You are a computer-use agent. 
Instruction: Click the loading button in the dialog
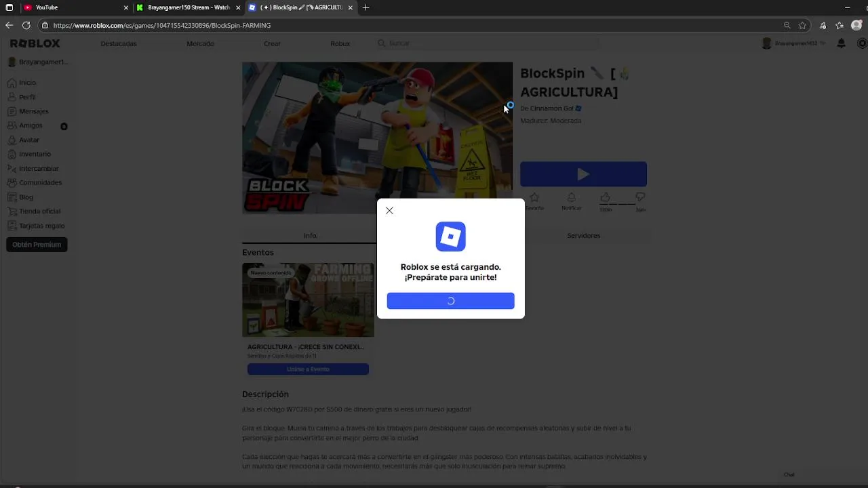pos(450,301)
